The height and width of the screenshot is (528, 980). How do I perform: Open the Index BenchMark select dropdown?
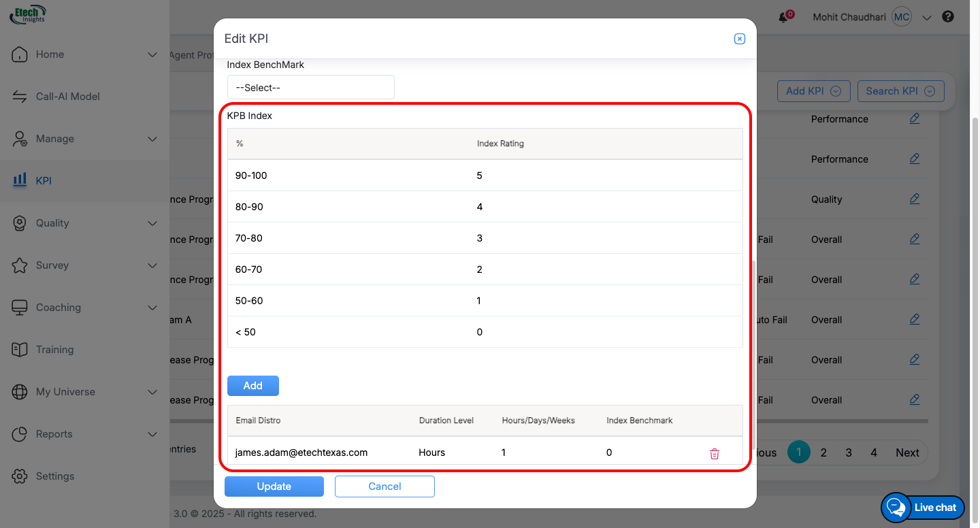coord(310,87)
